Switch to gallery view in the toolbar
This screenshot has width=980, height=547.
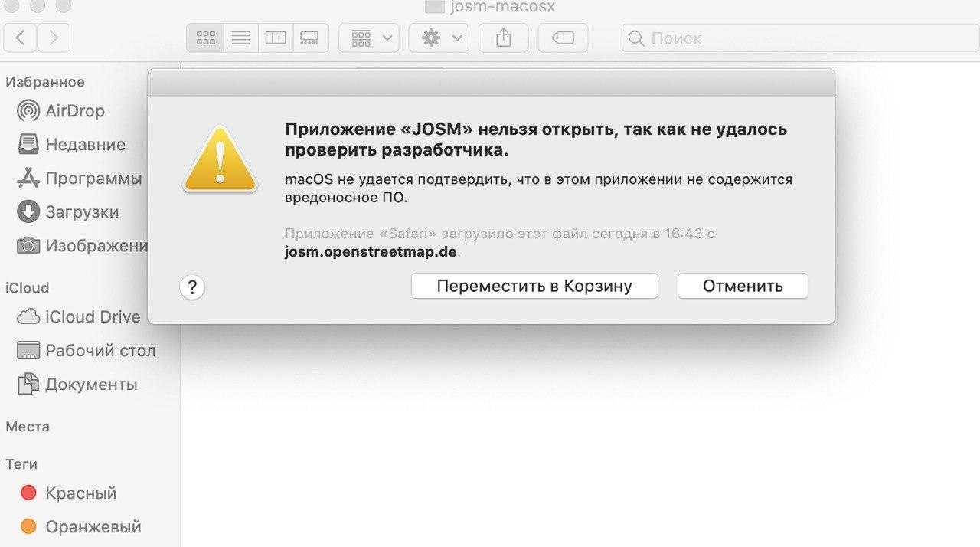(x=310, y=38)
